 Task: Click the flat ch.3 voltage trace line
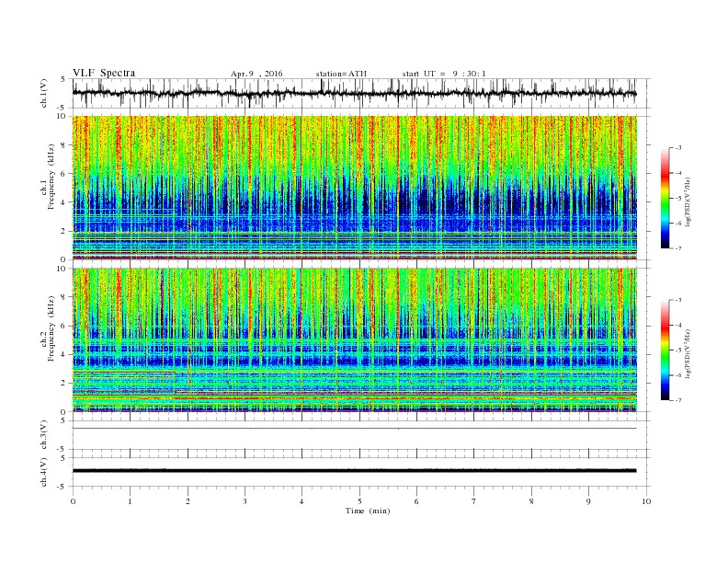point(354,429)
